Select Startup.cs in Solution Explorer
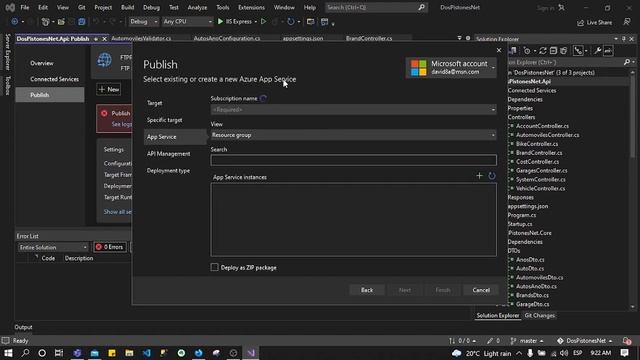 (x=520, y=224)
